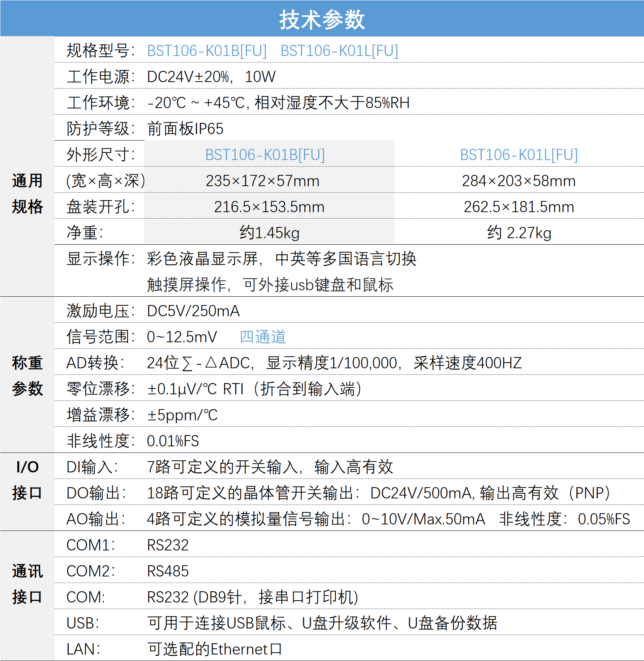Click the ±0.1μV/℃ RTI value
This screenshot has width=644, height=661.
click(x=254, y=389)
